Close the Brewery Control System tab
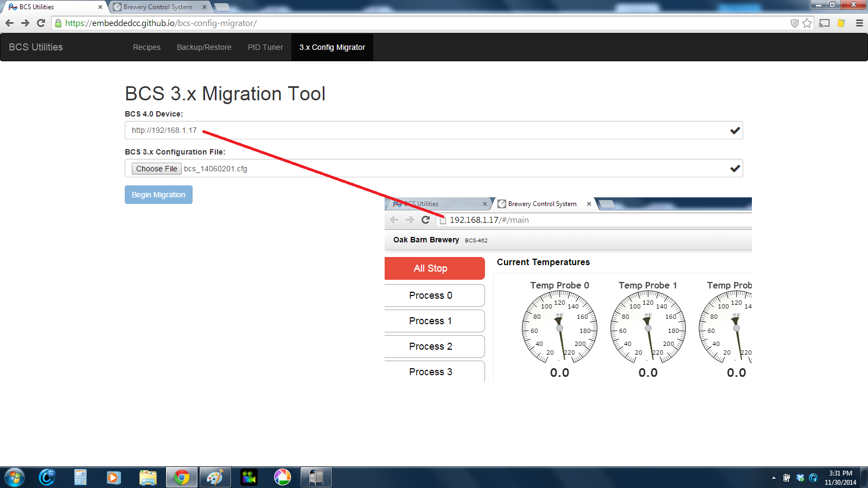The image size is (868, 488). [205, 7]
